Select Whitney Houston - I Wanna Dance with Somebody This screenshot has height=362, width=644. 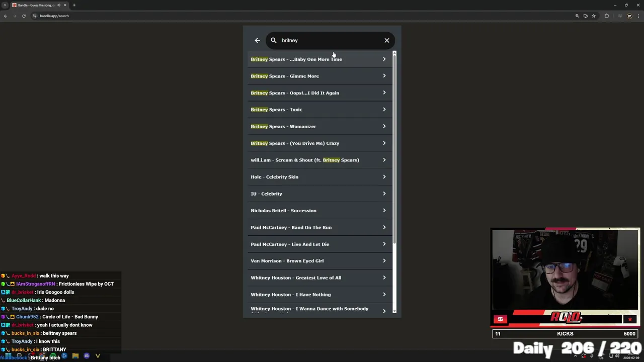coord(319,309)
